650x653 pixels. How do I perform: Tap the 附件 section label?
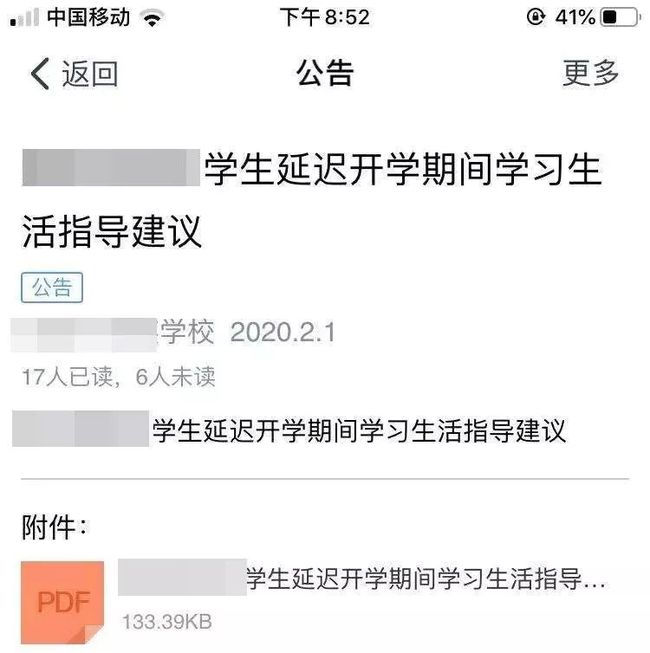coord(54,527)
